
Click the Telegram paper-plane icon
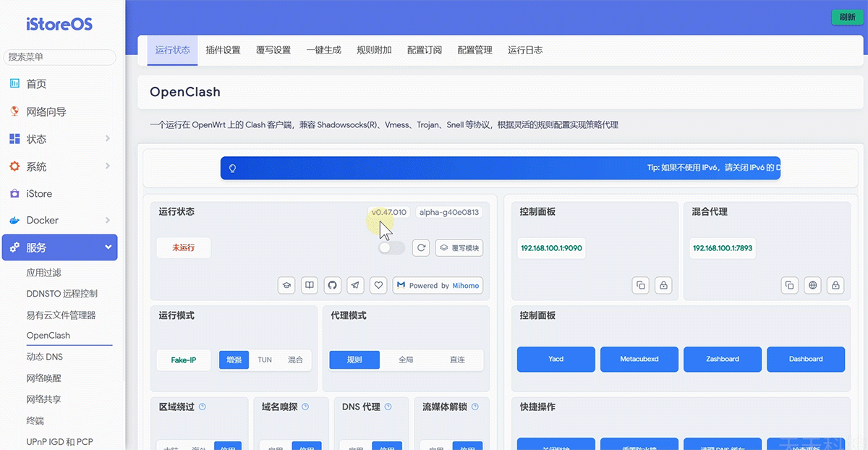pyautogui.click(x=355, y=285)
